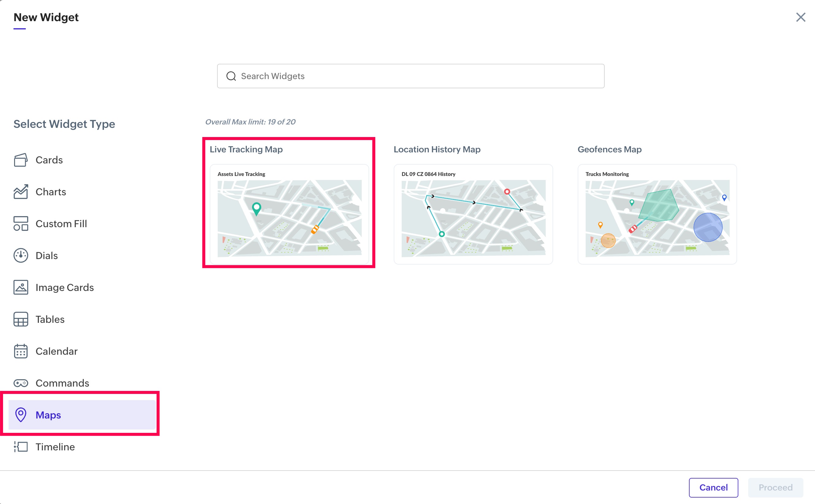
Task: Select the Charts icon in sidebar
Action: pos(21,192)
